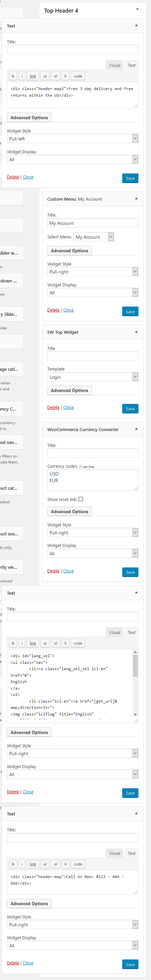This screenshot has width=151, height=980.
Task: Collapse the Text widget containing lang_sel code
Action: click(136, 592)
